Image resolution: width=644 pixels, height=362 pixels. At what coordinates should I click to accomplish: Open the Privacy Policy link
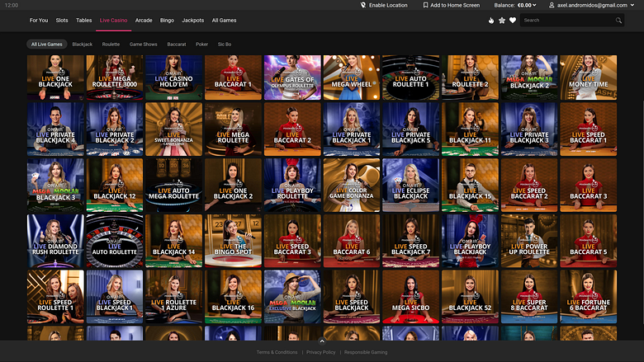coord(321,352)
